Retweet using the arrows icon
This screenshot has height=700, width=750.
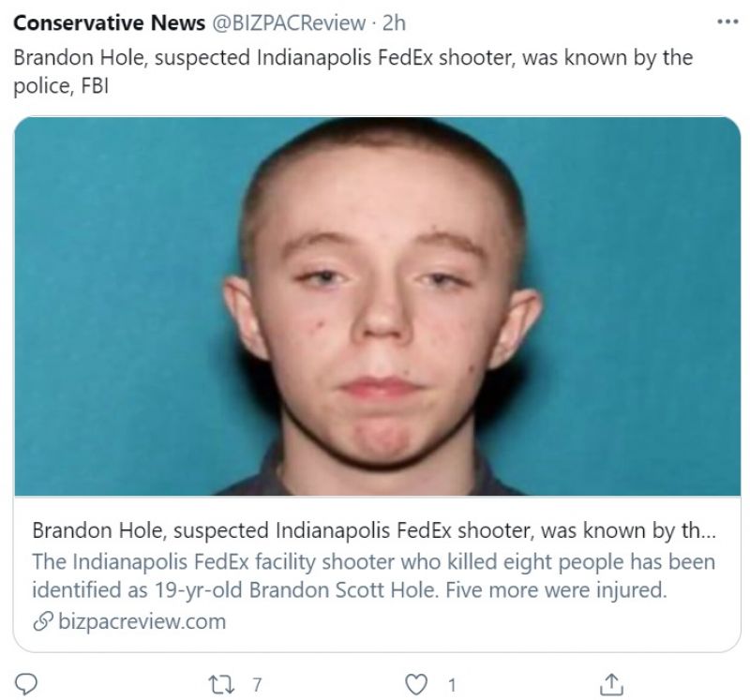(x=222, y=685)
